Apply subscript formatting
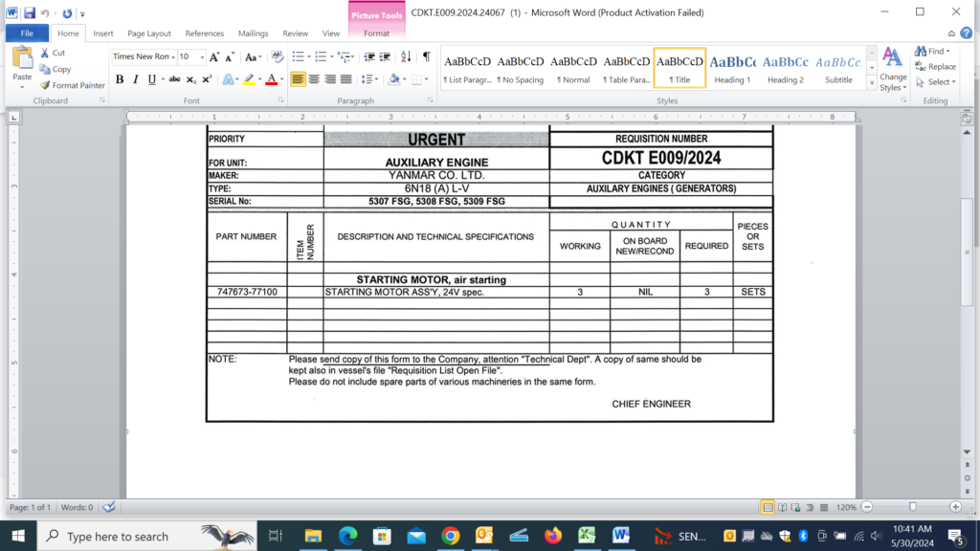This screenshot has height=551, width=980. click(x=191, y=79)
